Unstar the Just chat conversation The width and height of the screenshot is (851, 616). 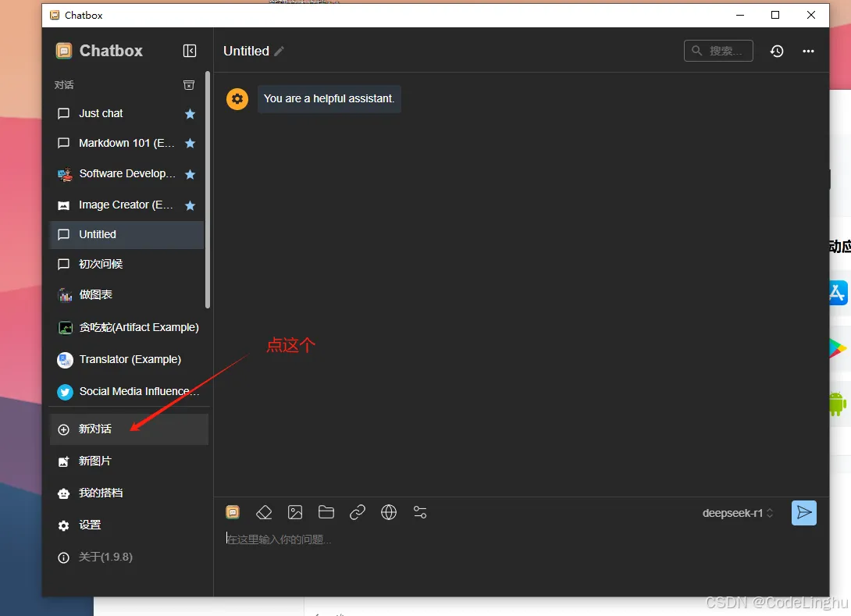click(x=190, y=114)
